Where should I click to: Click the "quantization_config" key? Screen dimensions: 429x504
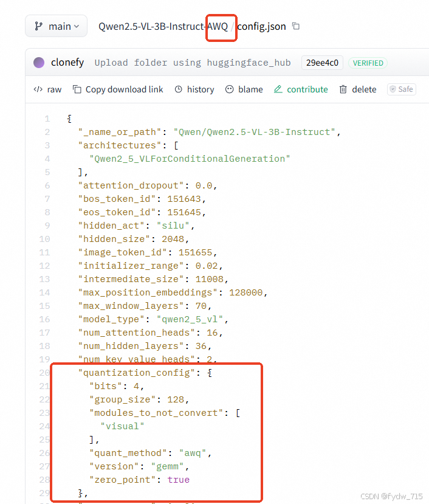click(137, 373)
